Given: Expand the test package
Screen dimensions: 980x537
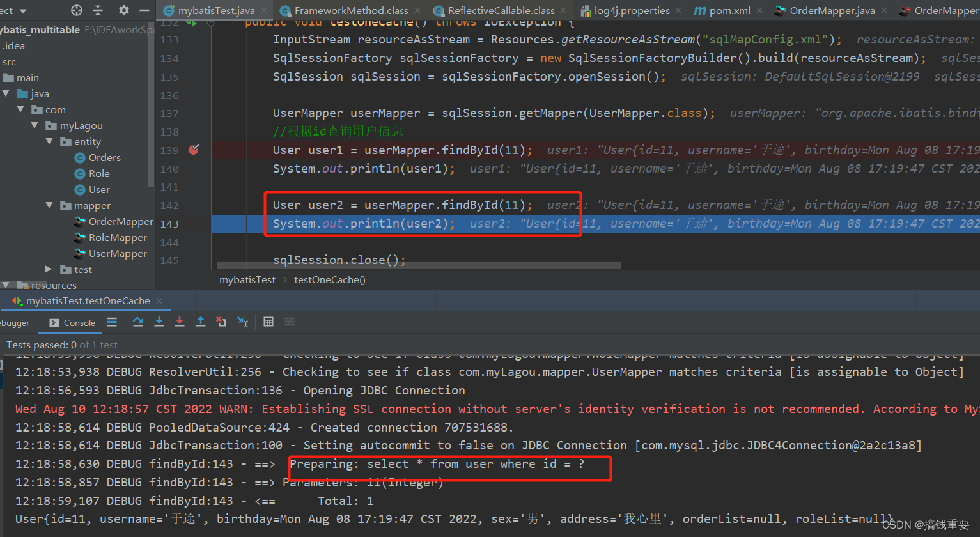Looking at the screenshot, I should pos(49,269).
